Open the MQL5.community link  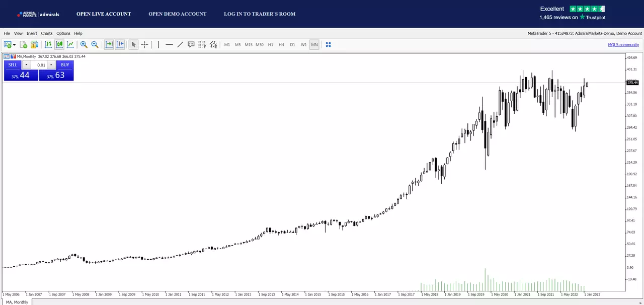623,45
